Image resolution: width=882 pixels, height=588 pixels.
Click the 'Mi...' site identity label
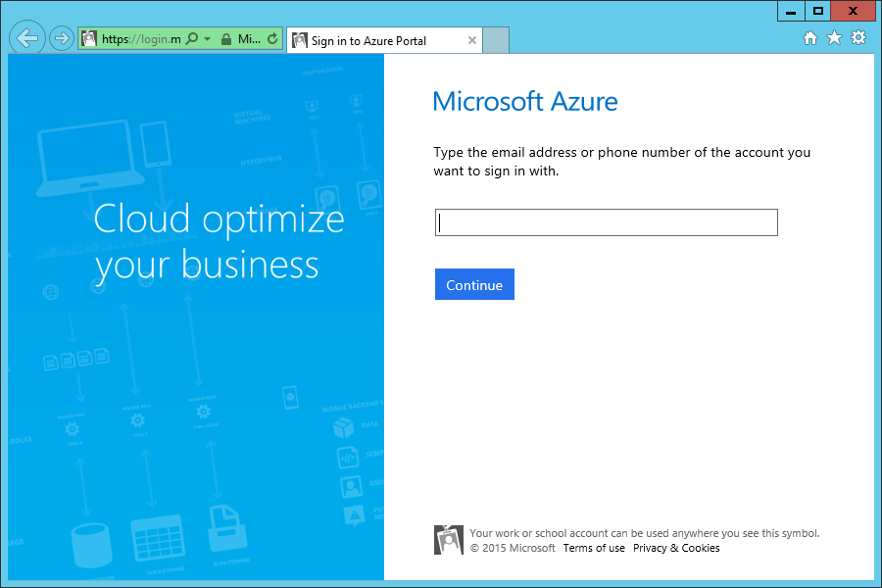click(x=249, y=39)
